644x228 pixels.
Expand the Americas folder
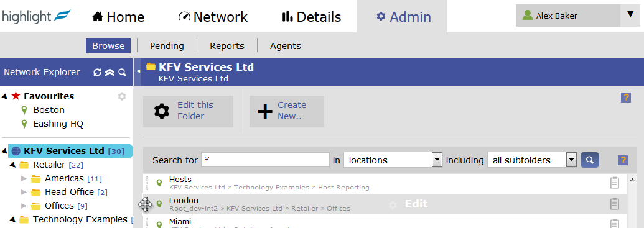point(24,178)
